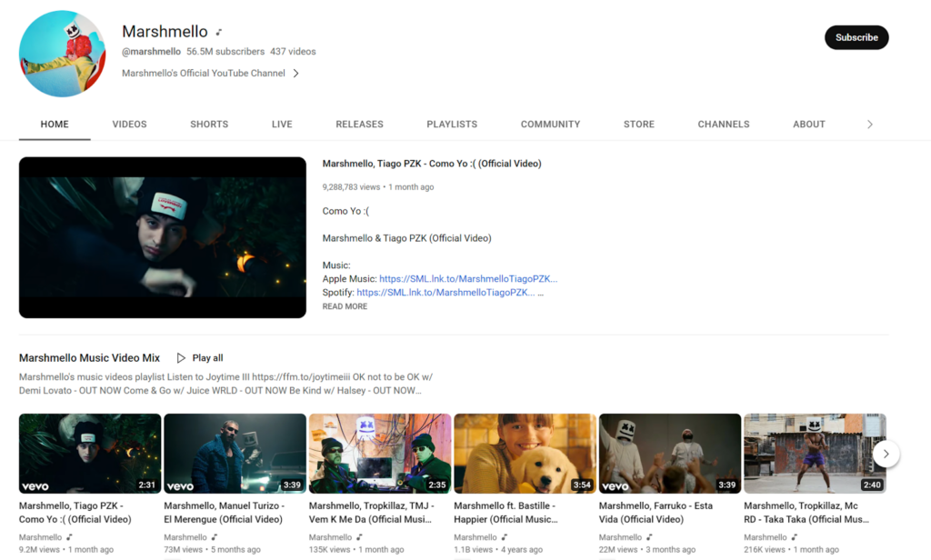Open the Spotify link
The height and width of the screenshot is (560, 931).
pyautogui.click(x=445, y=292)
